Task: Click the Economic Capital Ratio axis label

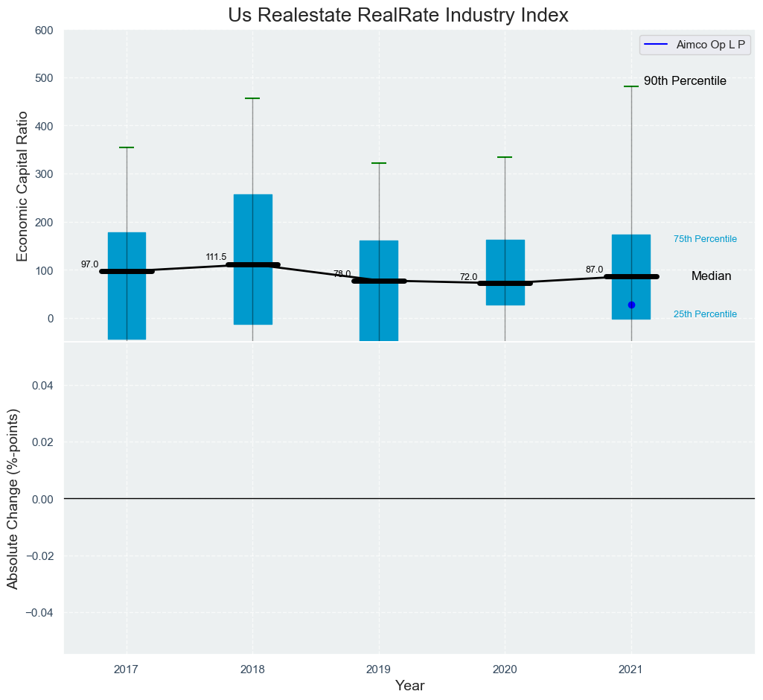Action: pos(22,185)
